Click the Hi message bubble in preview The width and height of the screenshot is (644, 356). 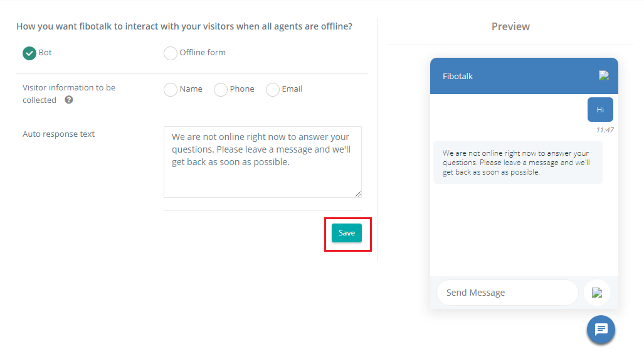point(600,110)
